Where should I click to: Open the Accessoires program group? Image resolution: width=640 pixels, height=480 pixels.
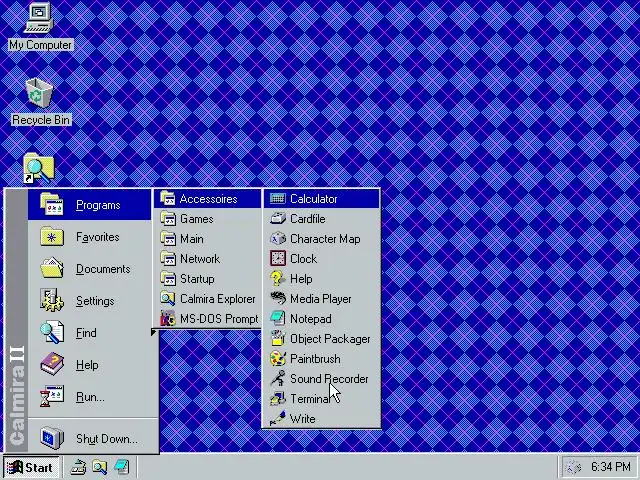(208, 199)
